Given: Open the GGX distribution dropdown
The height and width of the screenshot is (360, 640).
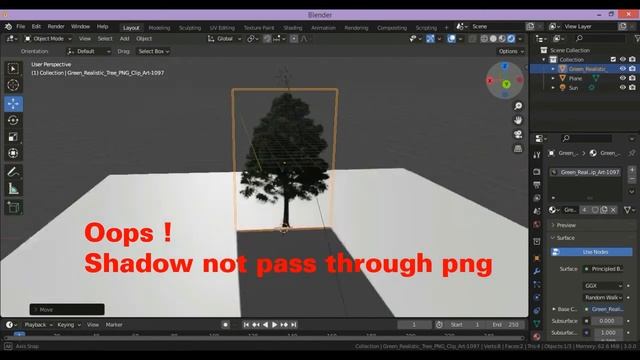Looking at the screenshot, I should click(603, 286).
